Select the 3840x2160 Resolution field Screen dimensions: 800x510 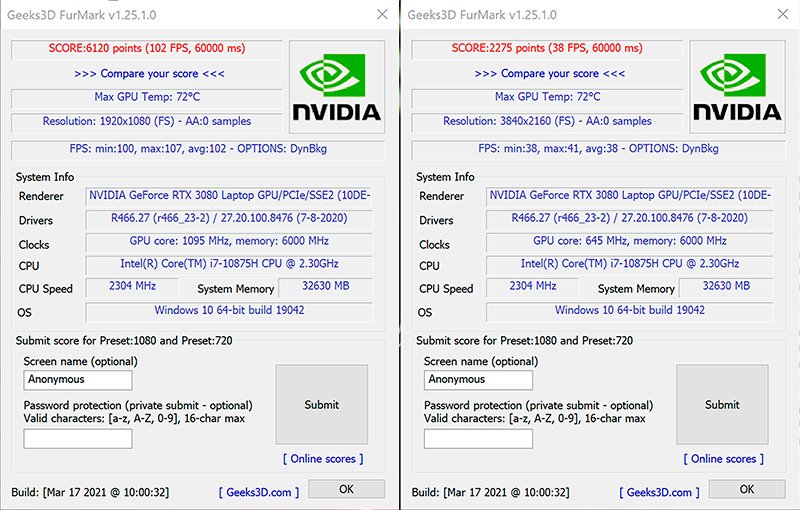point(547,121)
